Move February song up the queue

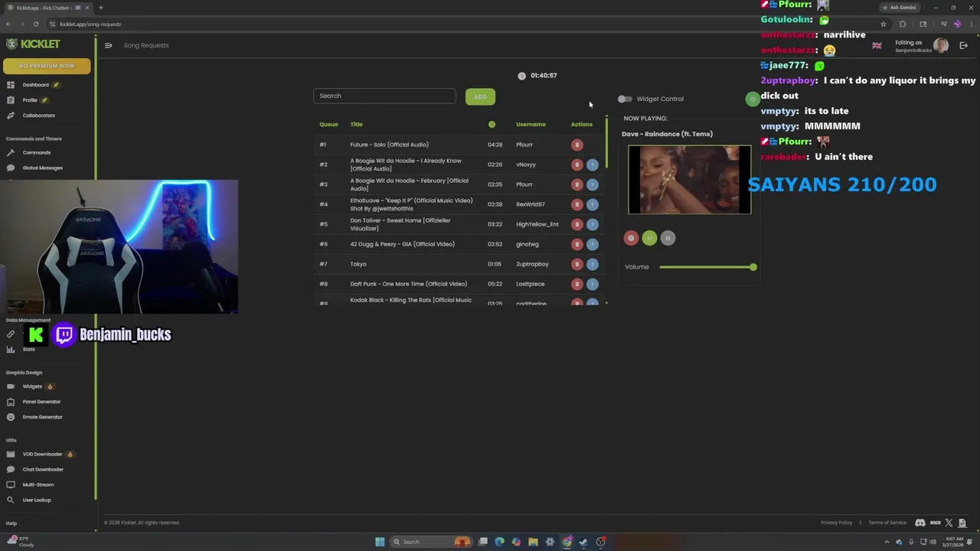tap(593, 184)
